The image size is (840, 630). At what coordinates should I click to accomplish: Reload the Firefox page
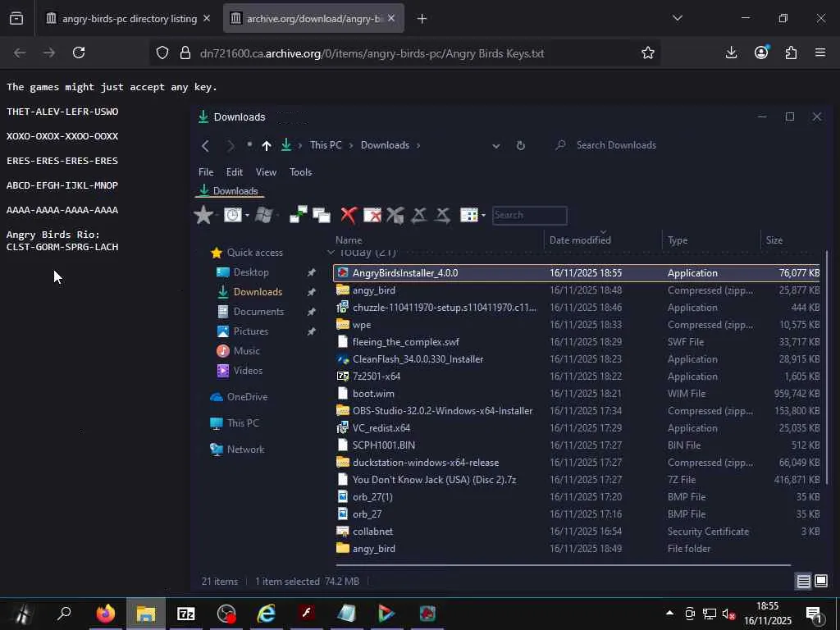point(79,52)
